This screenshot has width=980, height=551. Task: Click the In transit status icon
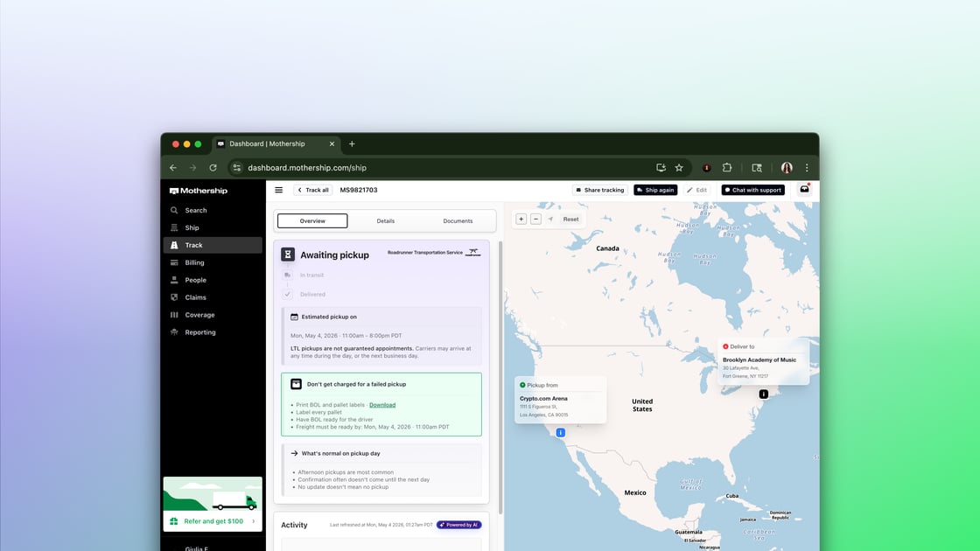(288, 275)
